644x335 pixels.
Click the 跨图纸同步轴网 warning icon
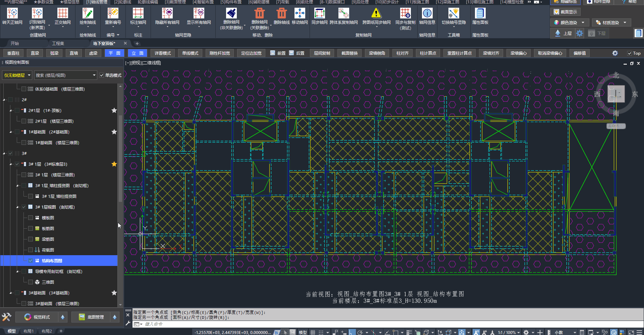(x=376, y=13)
